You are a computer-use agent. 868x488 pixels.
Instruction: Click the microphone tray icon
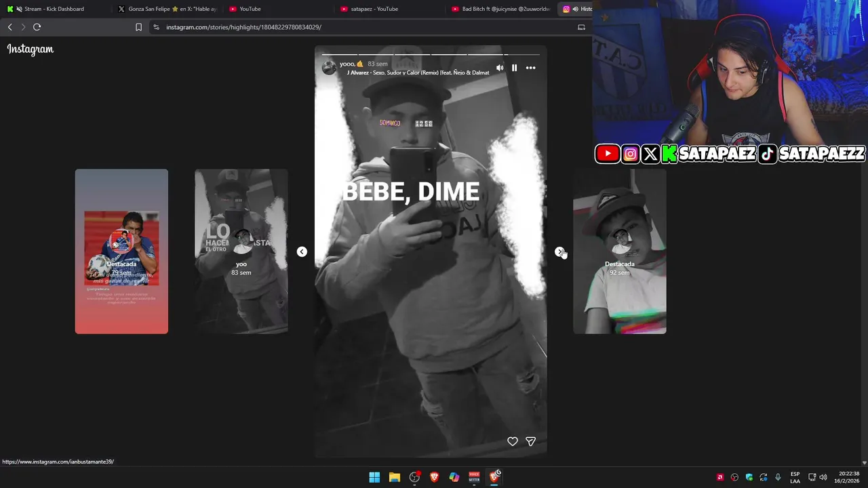778,477
